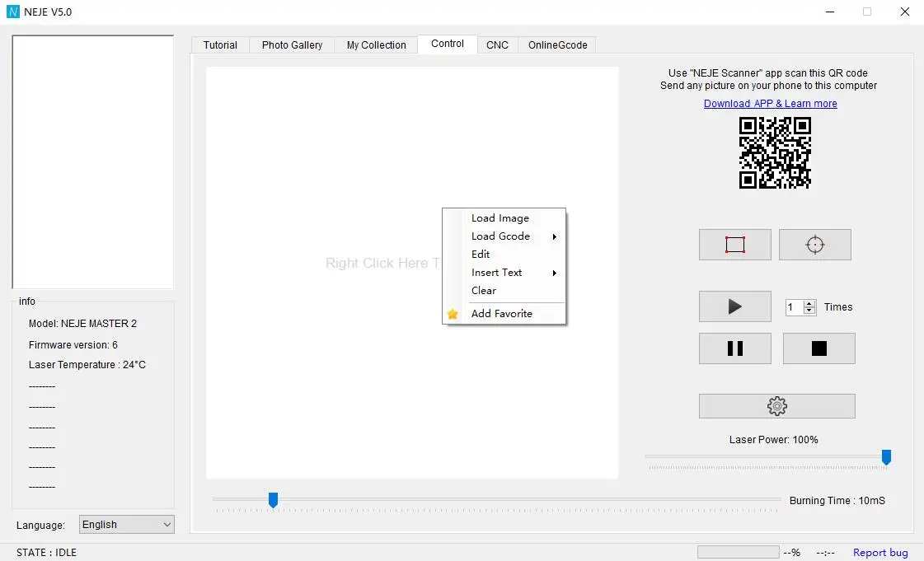Click the Laser Temperature : 24°C text
Image resolution: width=924 pixels, height=561 pixels.
(x=87, y=365)
